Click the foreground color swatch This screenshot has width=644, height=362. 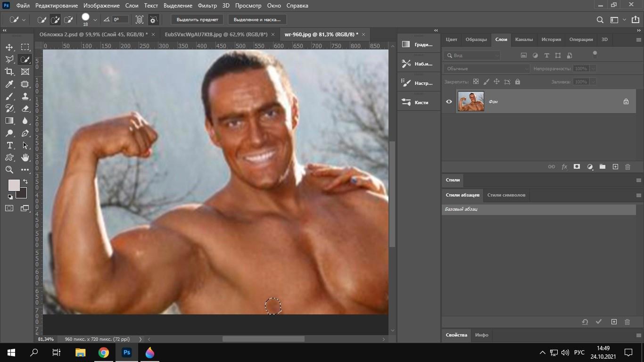[14, 185]
